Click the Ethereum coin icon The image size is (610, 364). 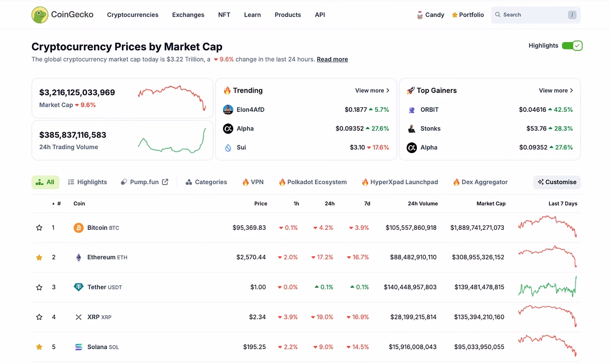78,257
